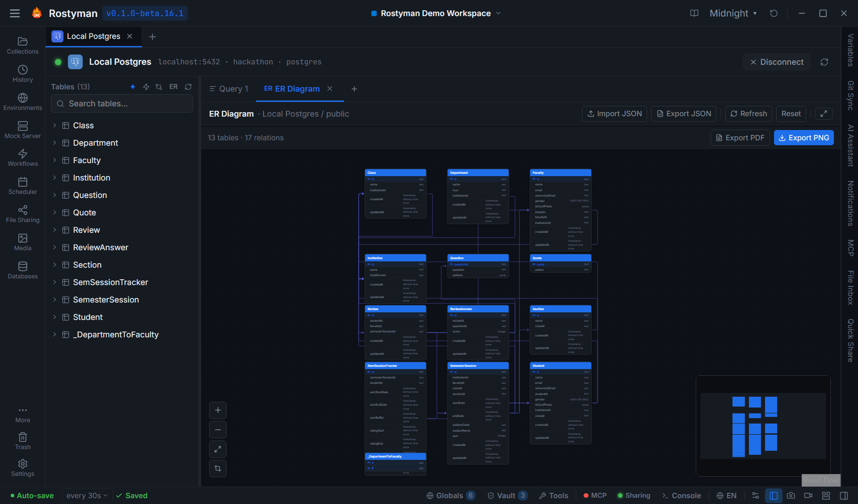The height and width of the screenshot is (504, 858).
Task: Expand the Institution table
Action: tap(55, 178)
